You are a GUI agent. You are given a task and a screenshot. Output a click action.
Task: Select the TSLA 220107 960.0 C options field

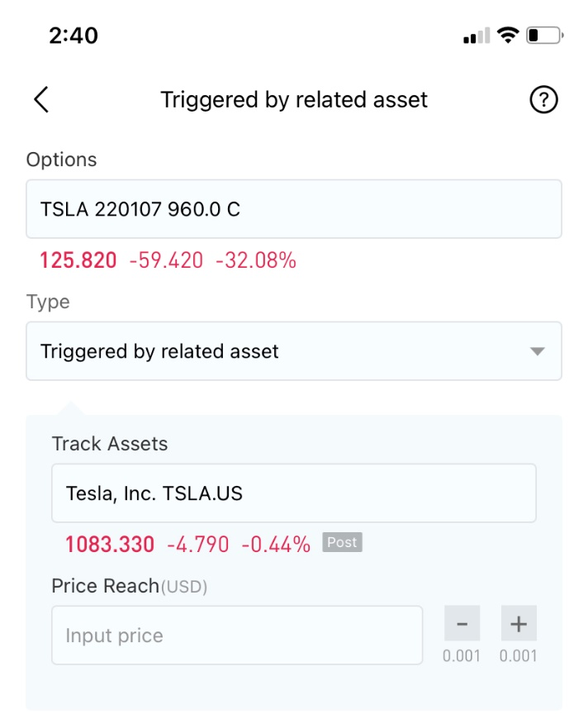pos(294,209)
